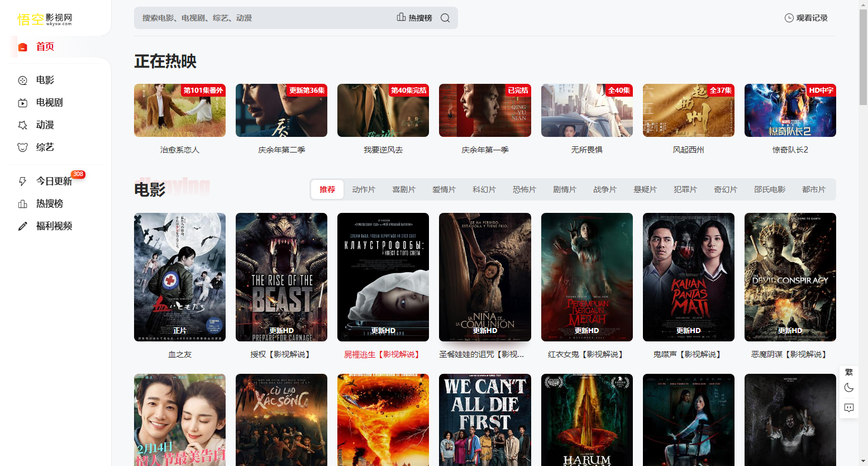Click the 电视剧 TV icon in sidebar
The image size is (868, 466).
pyautogui.click(x=23, y=103)
